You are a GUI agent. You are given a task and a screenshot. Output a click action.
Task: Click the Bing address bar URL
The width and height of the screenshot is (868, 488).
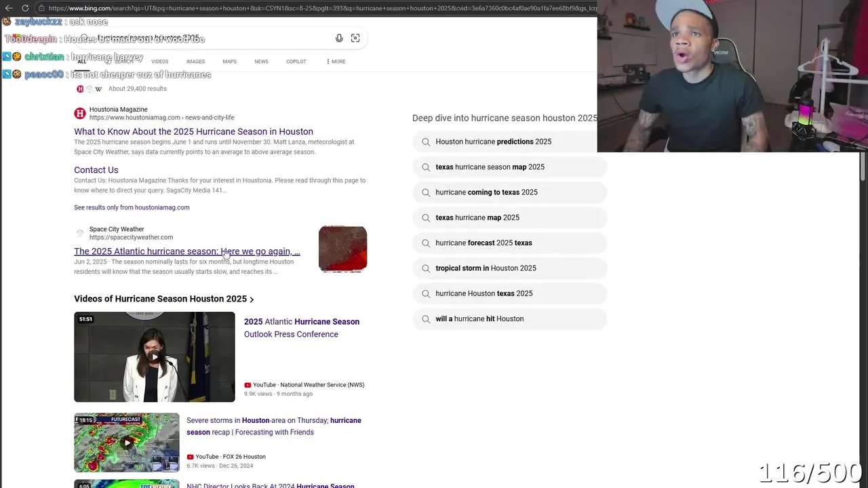pos(322,8)
